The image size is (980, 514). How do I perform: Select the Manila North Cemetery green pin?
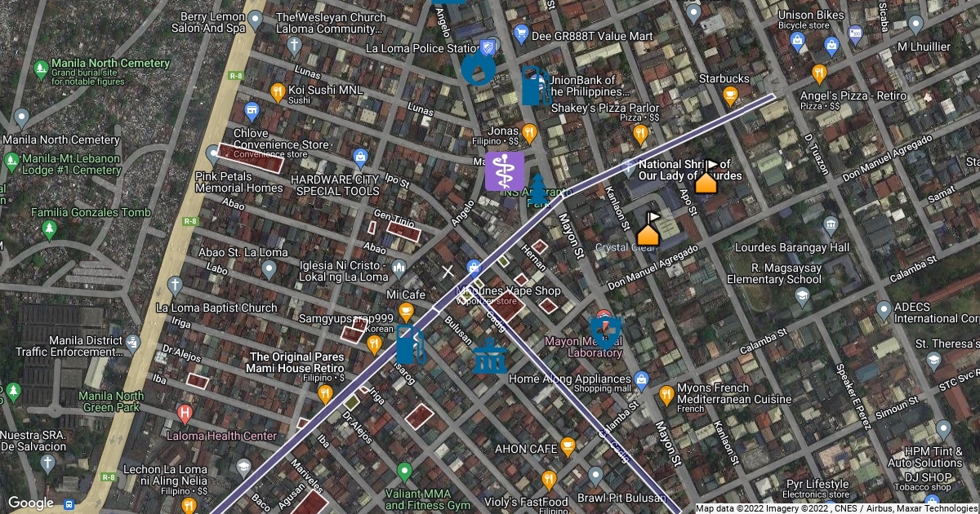tap(40, 69)
